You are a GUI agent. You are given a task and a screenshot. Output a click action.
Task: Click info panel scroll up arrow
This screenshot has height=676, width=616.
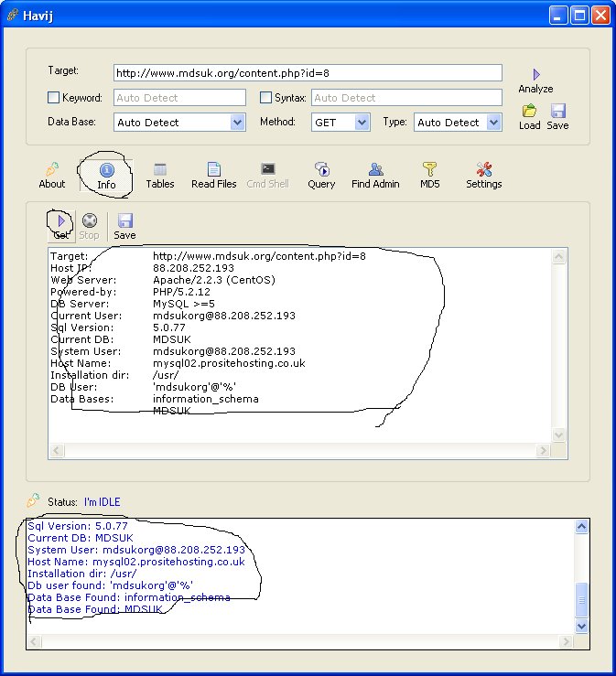coord(558,256)
